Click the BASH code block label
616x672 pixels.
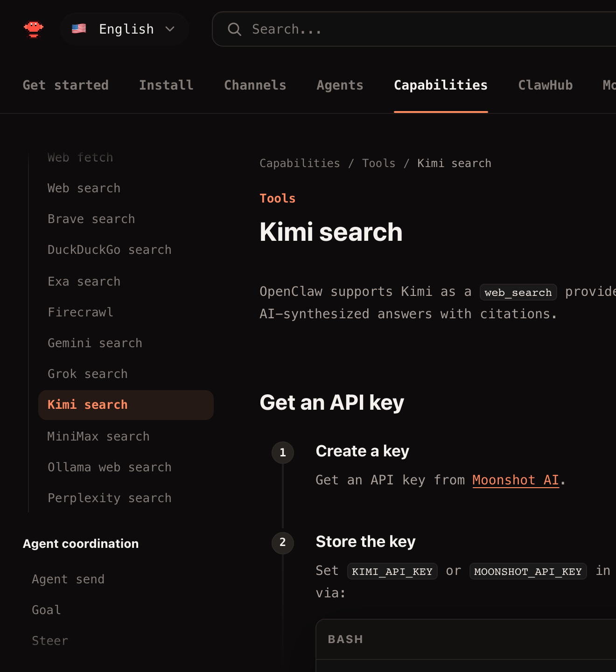point(345,639)
